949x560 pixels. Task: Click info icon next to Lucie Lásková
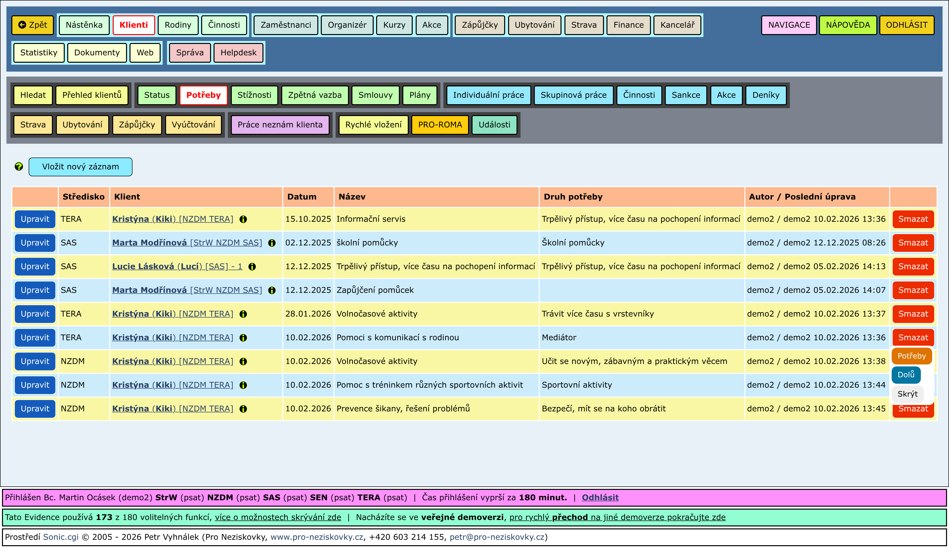(x=252, y=267)
